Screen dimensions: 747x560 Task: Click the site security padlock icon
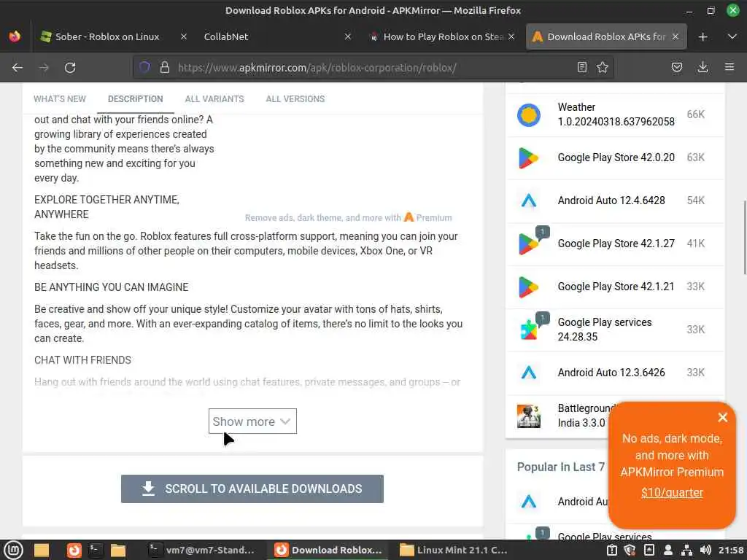tap(165, 67)
